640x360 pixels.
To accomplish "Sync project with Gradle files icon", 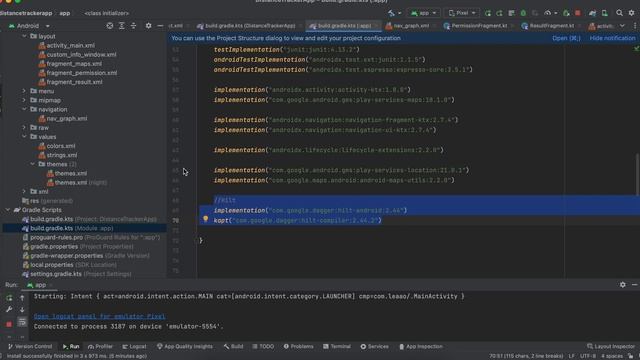I will (592, 13).
